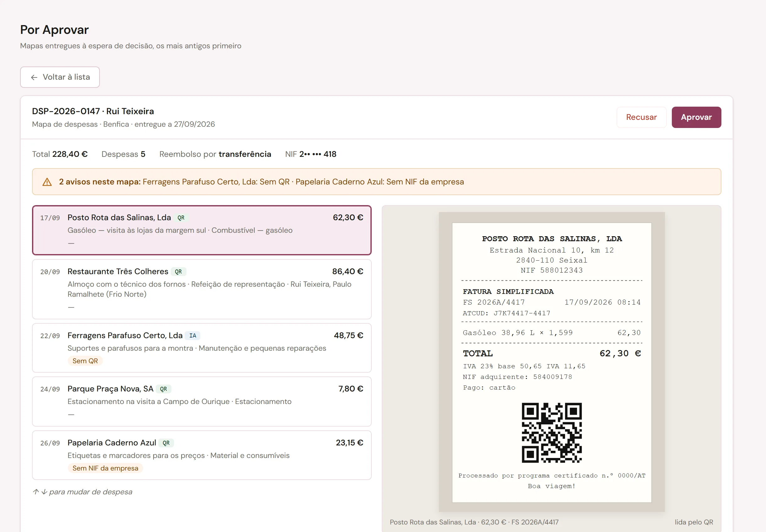Click the 48,75 € amount
This screenshot has height=532, width=766.
click(x=349, y=336)
